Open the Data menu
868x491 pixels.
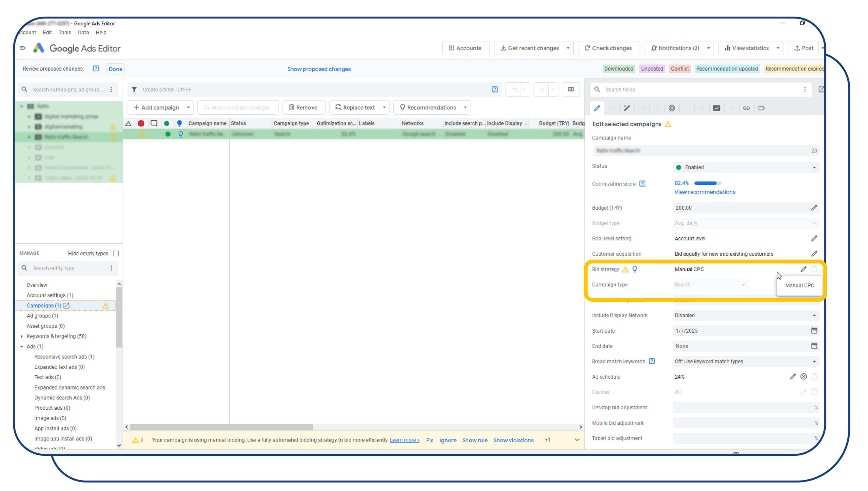point(83,33)
